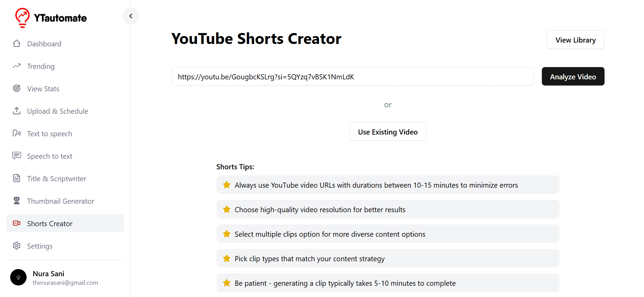Click the Nura Sani account name

coord(48,273)
